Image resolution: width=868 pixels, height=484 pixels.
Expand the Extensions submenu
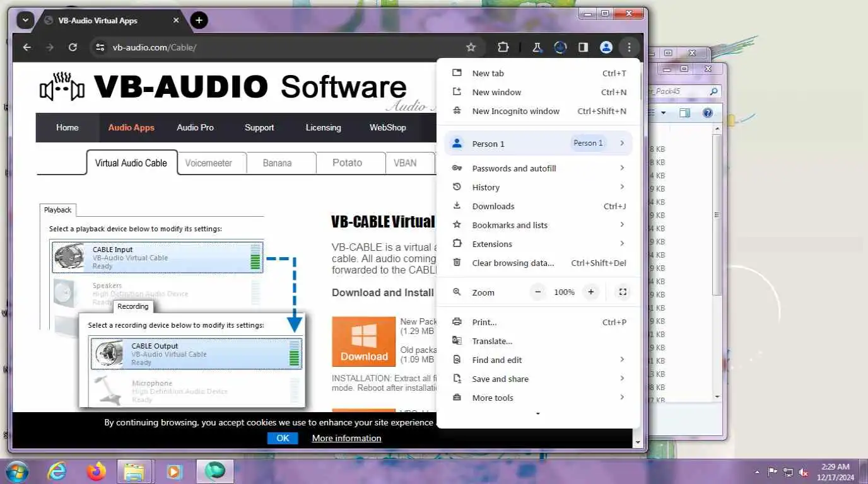(539, 244)
